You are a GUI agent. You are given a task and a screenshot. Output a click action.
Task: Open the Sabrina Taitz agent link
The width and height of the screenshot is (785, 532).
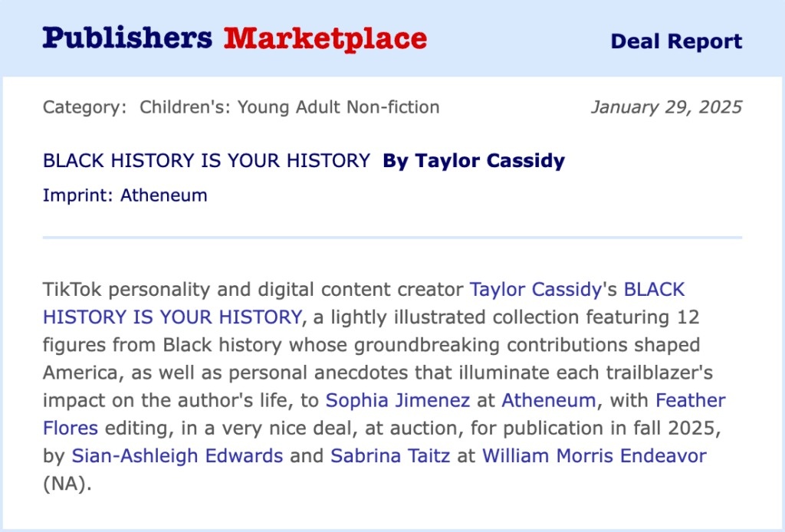(x=390, y=456)
